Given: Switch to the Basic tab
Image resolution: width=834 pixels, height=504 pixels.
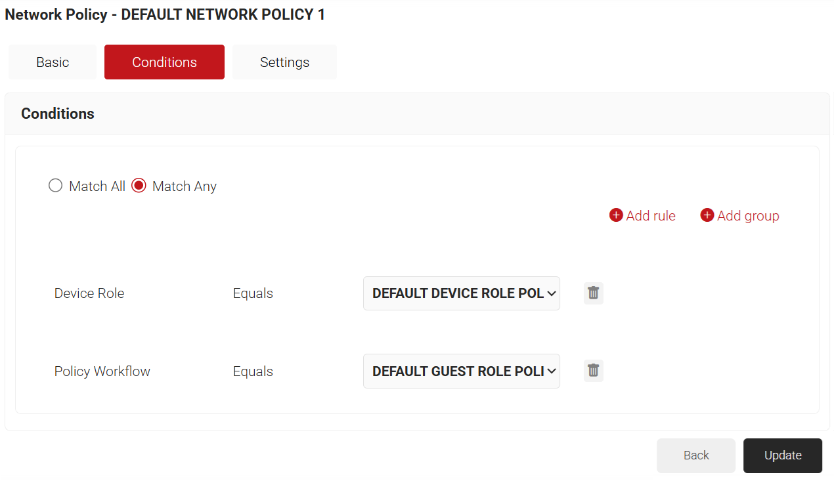Looking at the screenshot, I should tap(53, 62).
